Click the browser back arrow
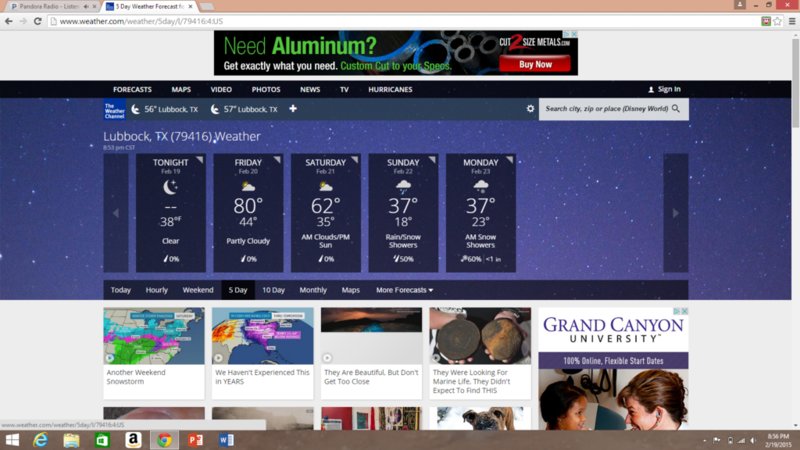Screen dimensions: 800x450 click(x=9, y=21)
